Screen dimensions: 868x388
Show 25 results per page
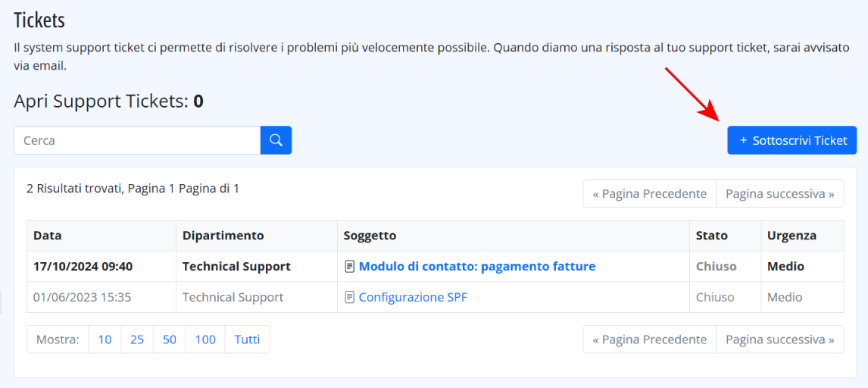(x=137, y=339)
